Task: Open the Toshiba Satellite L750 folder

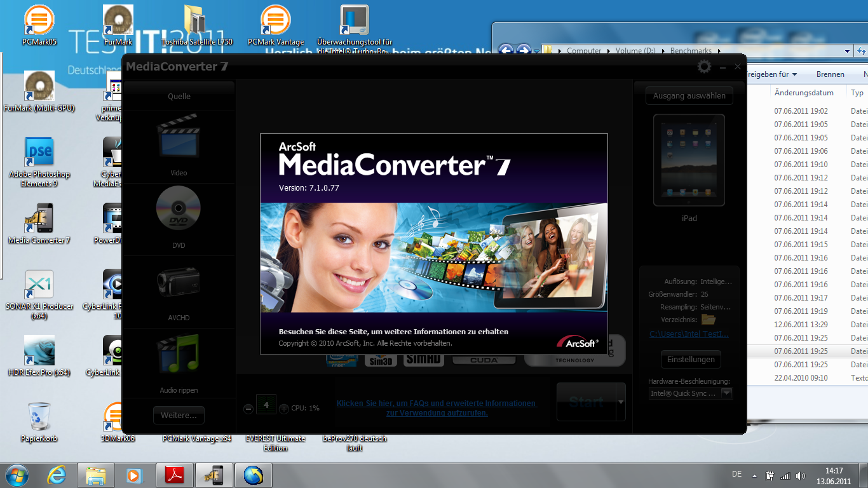Action: [x=197, y=27]
